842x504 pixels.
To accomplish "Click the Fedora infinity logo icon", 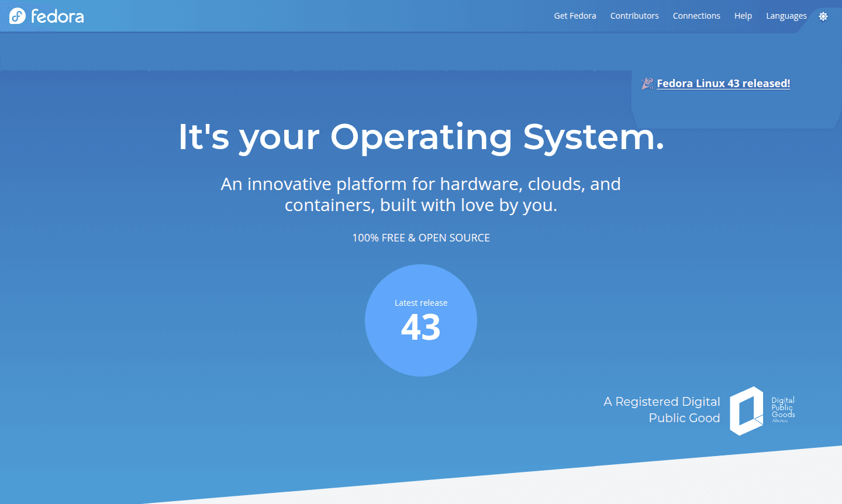I will (x=16, y=16).
